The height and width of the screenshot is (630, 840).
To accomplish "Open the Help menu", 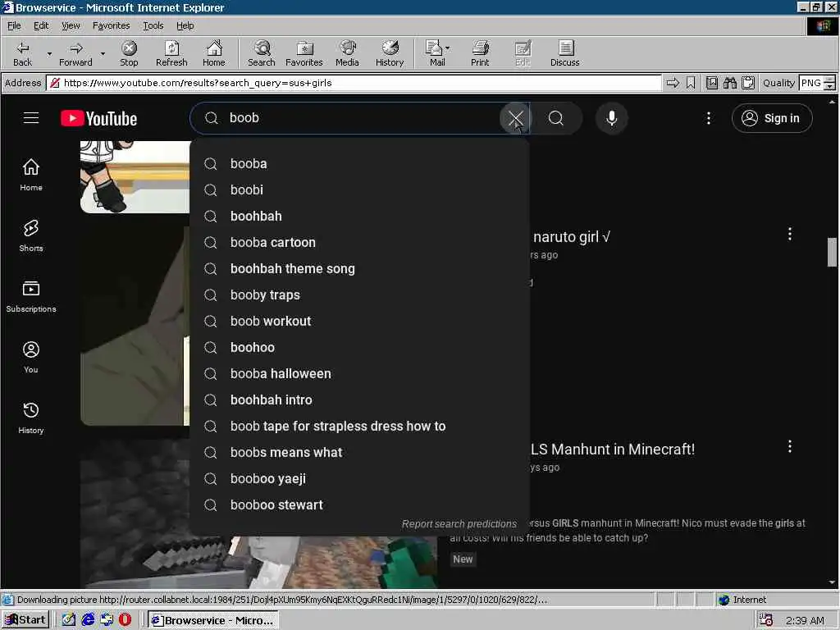I will [x=185, y=25].
